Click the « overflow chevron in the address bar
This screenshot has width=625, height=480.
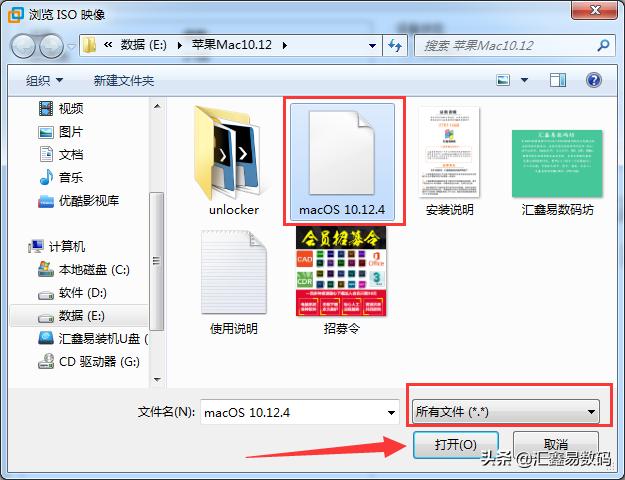click(108, 45)
